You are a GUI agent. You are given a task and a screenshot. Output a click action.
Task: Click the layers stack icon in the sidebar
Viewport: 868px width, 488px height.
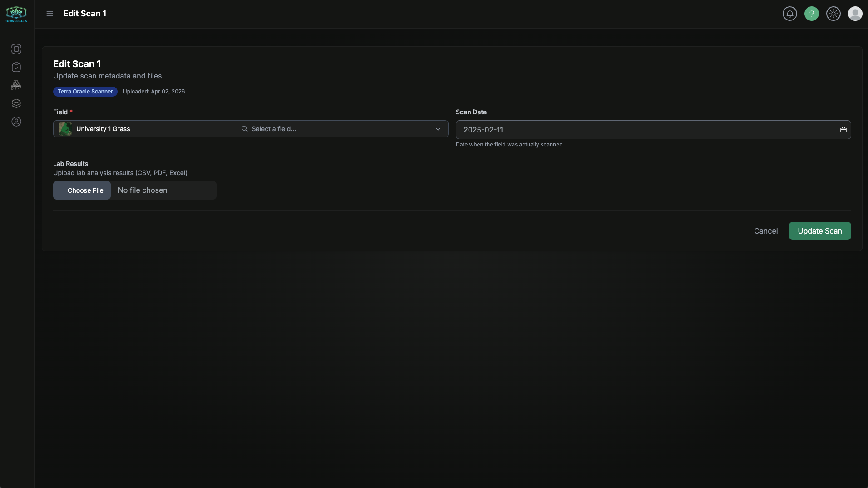click(x=16, y=103)
